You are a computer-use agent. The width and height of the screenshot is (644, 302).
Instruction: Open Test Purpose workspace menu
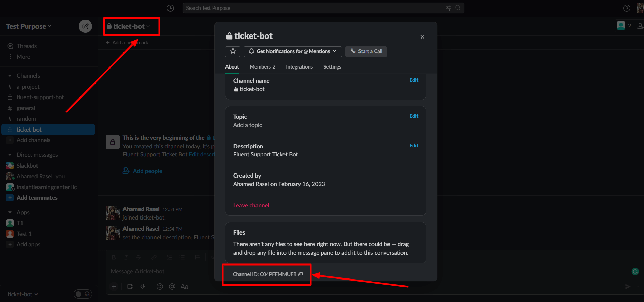point(29,26)
